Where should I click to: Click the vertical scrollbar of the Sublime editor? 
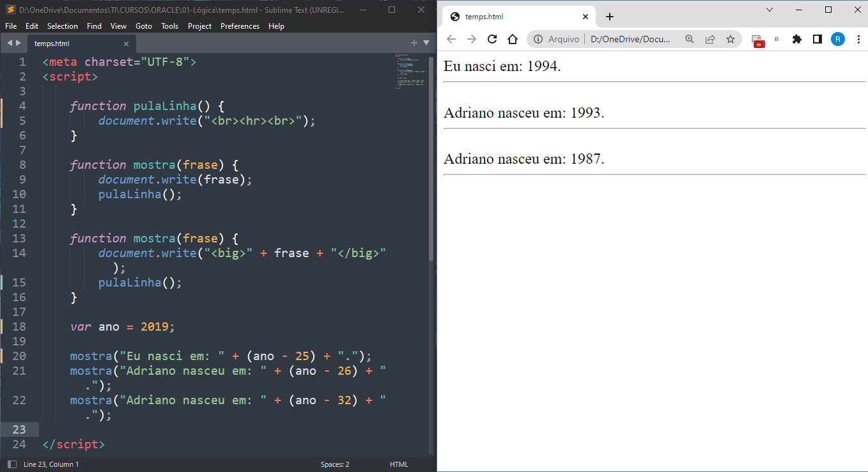tap(431, 158)
